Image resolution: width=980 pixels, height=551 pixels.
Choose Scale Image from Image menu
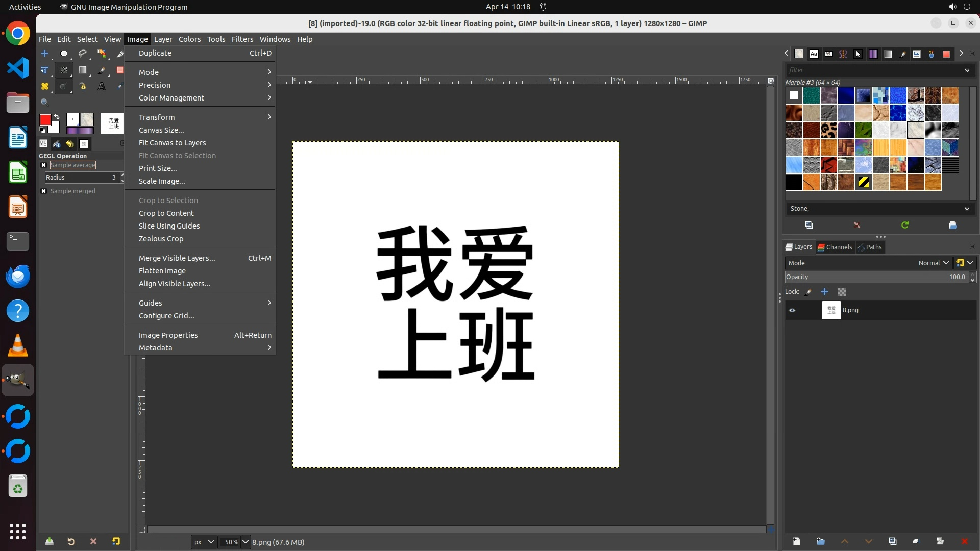click(x=162, y=181)
